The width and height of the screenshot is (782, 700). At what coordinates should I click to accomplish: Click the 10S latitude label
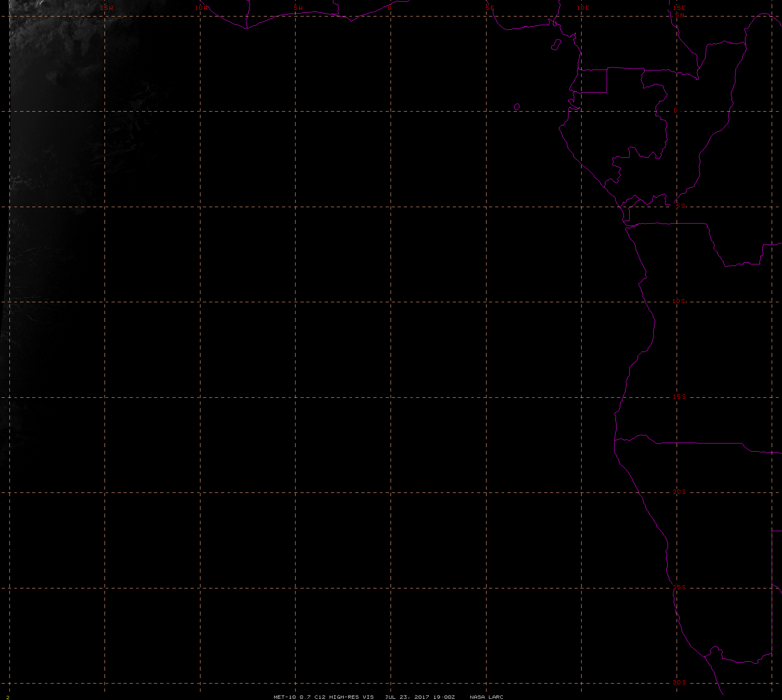(x=679, y=301)
